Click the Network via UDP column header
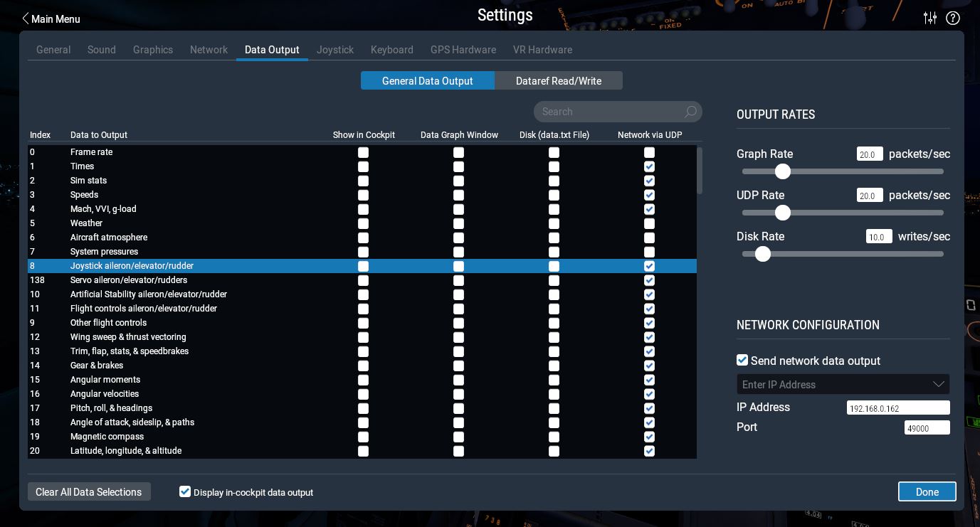This screenshot has height=527, width=980. [x=650, y=135]
